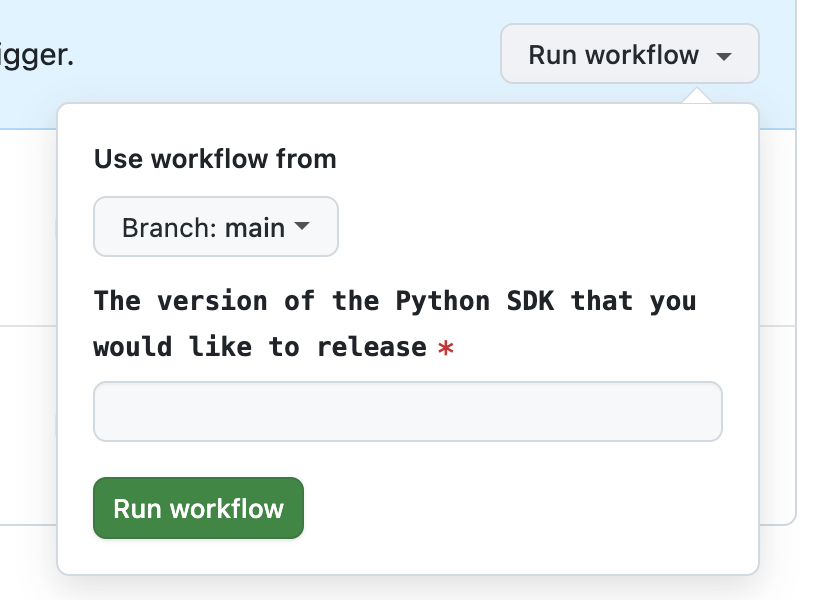Toggle the workflow dispatch dropdown closed

[x=629, y=54]
